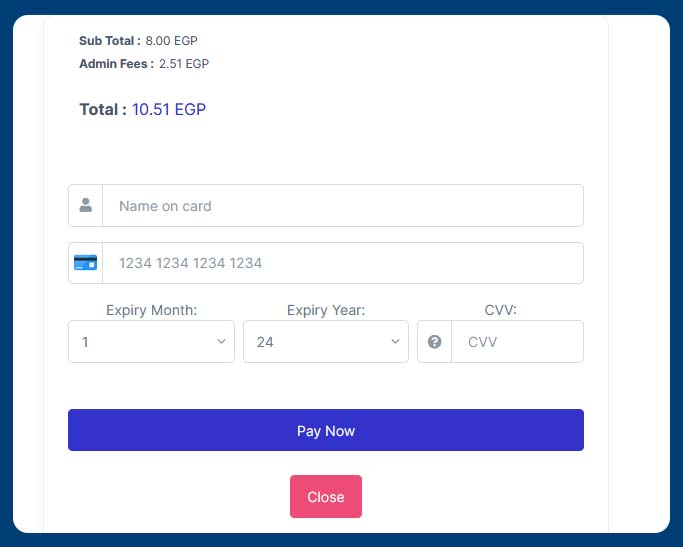Viewport: 683px width, 547px height.
Task: Expand Expiry Year list via chevron arrow
Action: [395, 341]
